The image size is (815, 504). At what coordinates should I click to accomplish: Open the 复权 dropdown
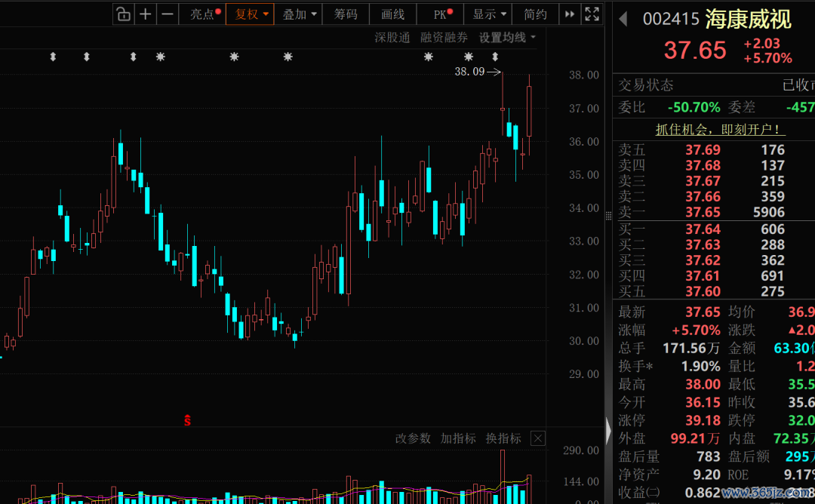point(250,14)
